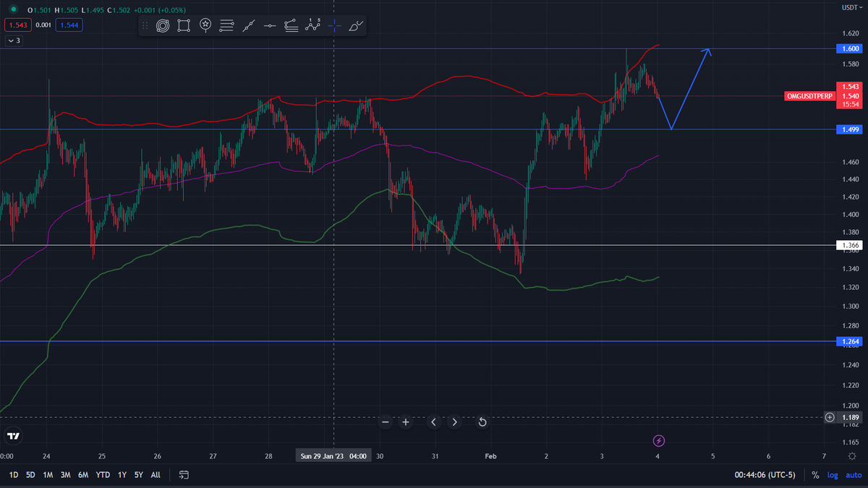Select the Elliott wave pattern tool
The height and width of the screenshot is (488, 868).
click(312, 26)
